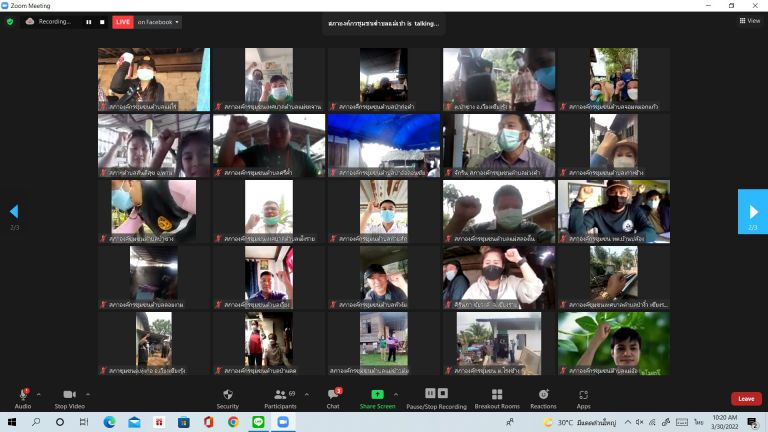Expand video options caret beside Stop Video
The height and width of the screenshot is (432, 768).
[88, 394]
